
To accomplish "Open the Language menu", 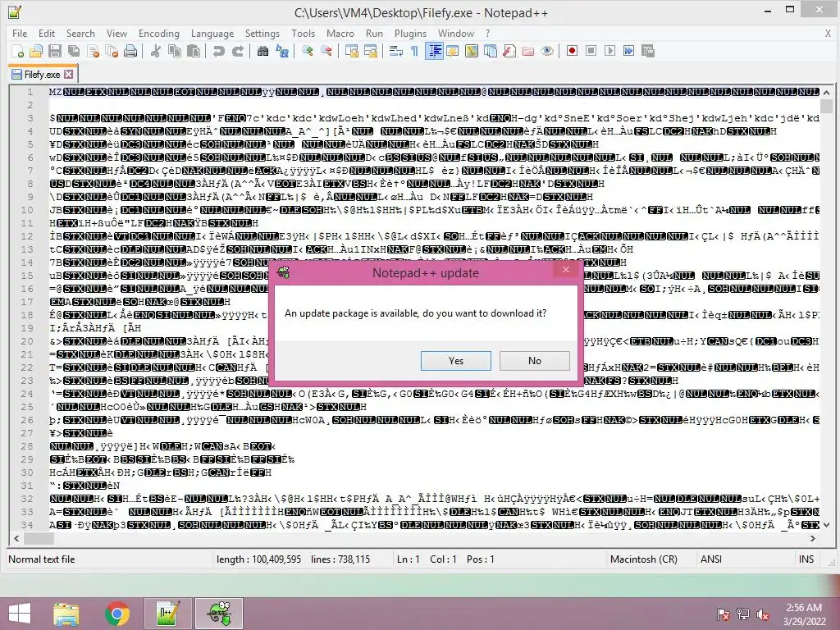I will click(x=212, y=33).
